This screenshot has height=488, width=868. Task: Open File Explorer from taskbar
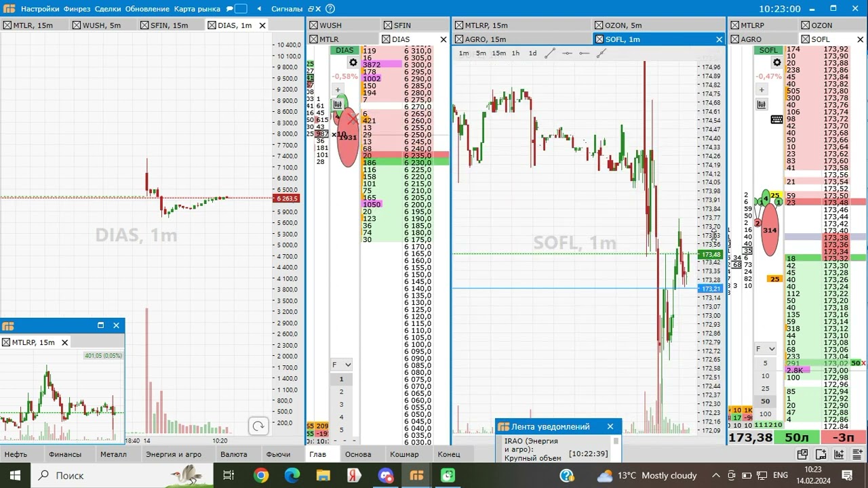[323, 475]
